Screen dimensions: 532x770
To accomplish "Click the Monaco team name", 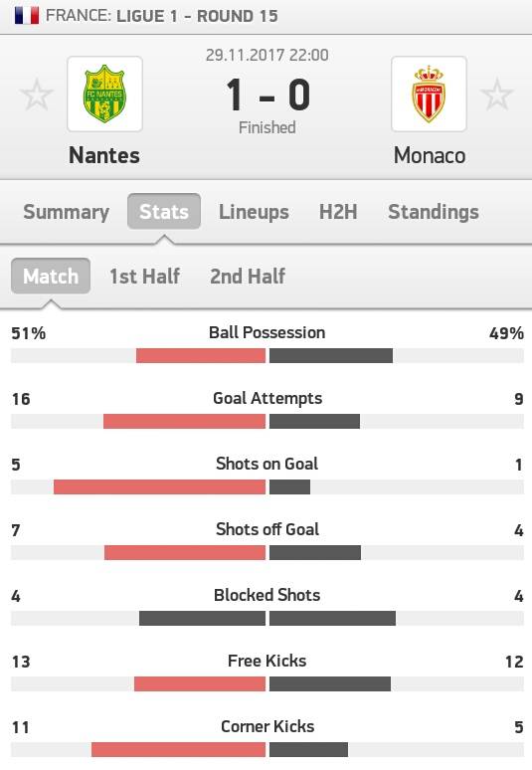I will point(430,155).
